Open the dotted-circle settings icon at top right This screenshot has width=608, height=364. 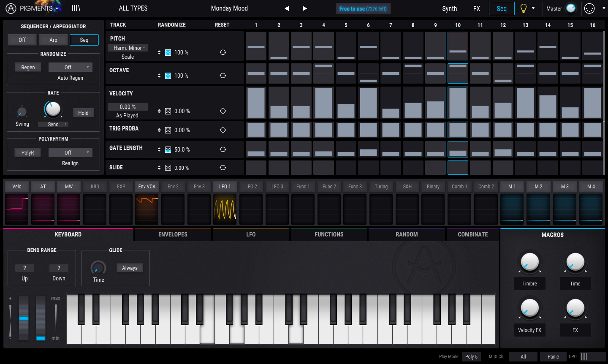(x=589, y=8)
